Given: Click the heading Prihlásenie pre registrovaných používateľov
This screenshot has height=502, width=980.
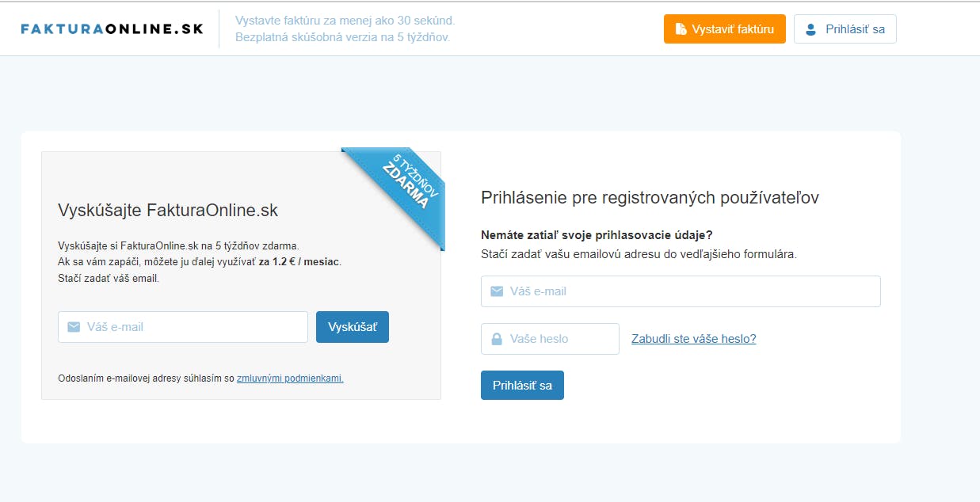Looking at the screenshot, I should coord(650,198).
